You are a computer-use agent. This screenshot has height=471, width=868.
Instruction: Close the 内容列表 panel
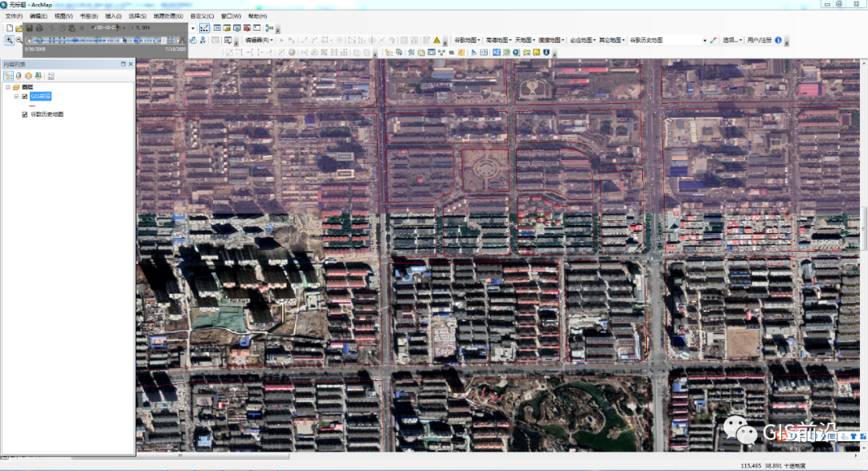(x=131, y=64)
